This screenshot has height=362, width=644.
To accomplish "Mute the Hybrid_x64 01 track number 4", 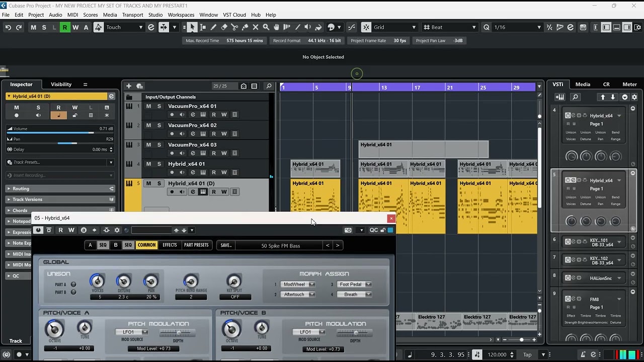I will click(x=148, y=164).
